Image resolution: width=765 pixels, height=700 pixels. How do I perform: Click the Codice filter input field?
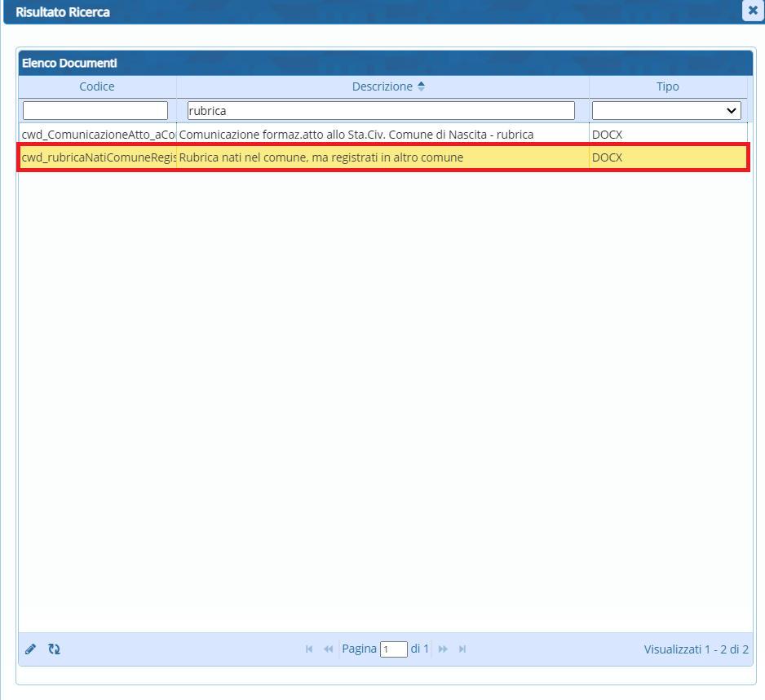(95, 111)
